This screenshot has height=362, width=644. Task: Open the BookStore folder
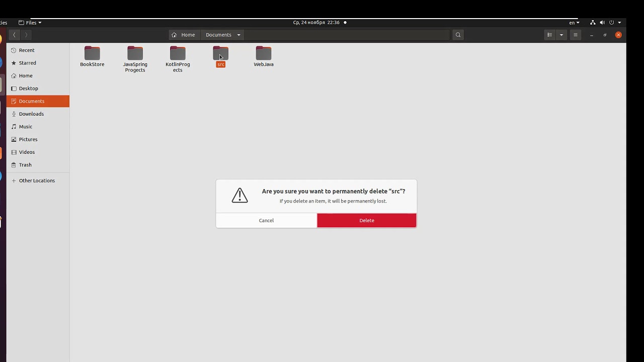[92, 56]
